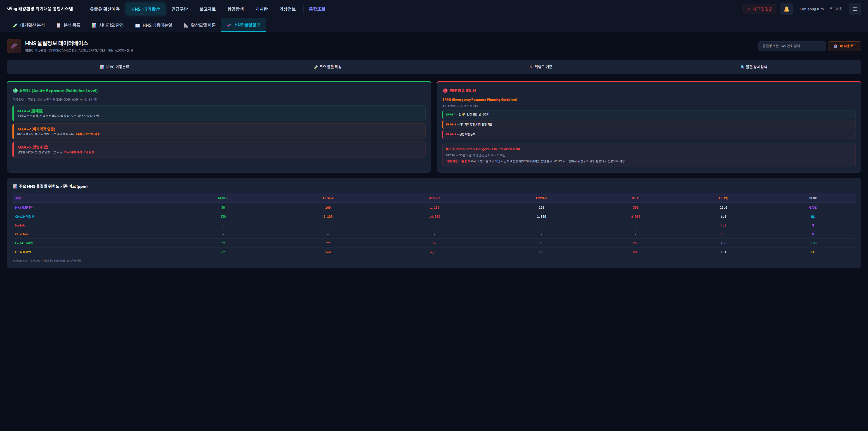Open the hamburger menu icon
This screenshot has height=431, width=868.
[x=855, y=9]
